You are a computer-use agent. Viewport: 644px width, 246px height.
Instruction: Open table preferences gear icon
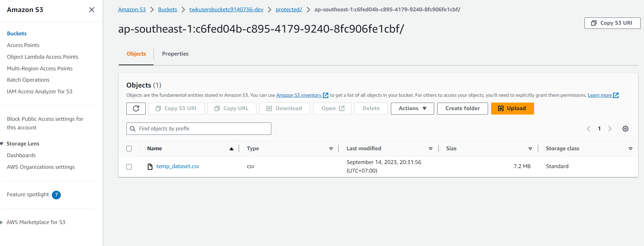[x=625, y=129]
